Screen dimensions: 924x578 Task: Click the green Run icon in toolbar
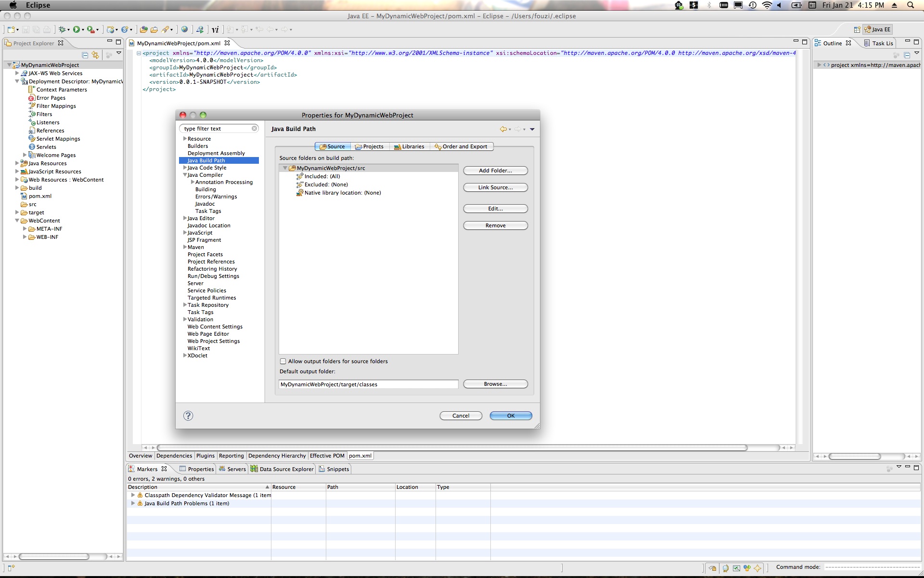pyautogui.click(x=77, y=29)
